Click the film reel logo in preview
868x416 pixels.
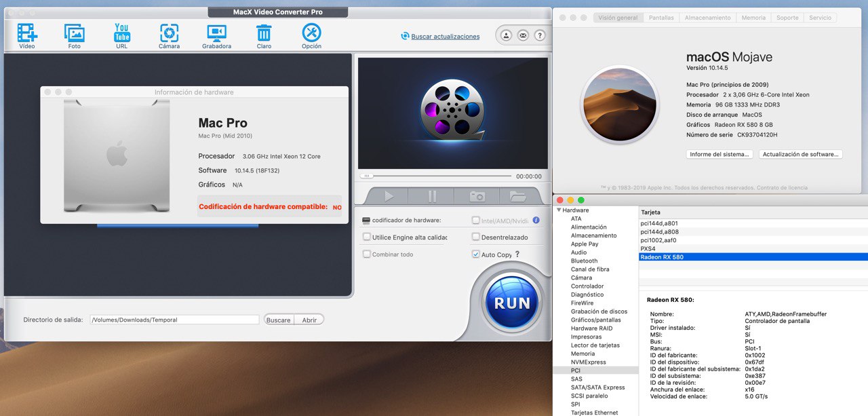(x=453, y=111)
